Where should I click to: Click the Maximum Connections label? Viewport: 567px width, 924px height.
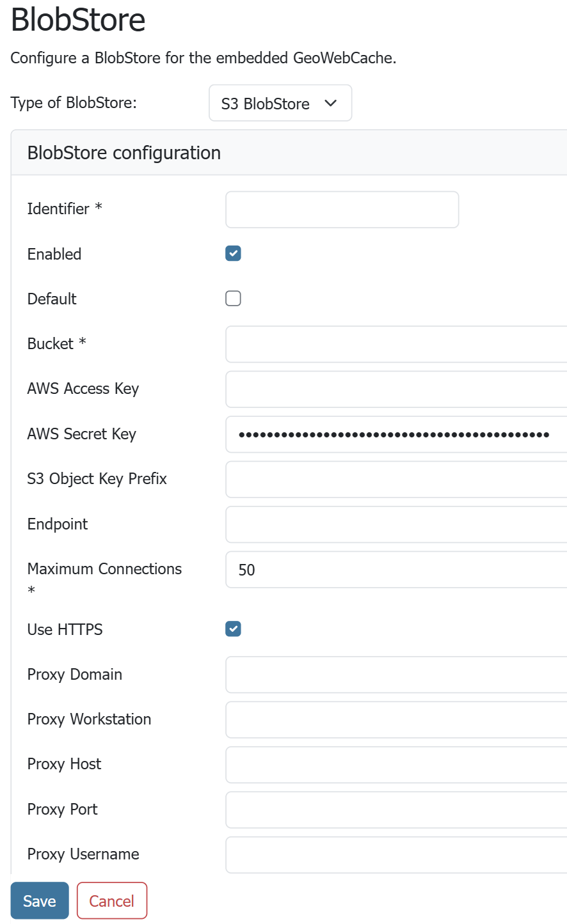click(104, 579)
